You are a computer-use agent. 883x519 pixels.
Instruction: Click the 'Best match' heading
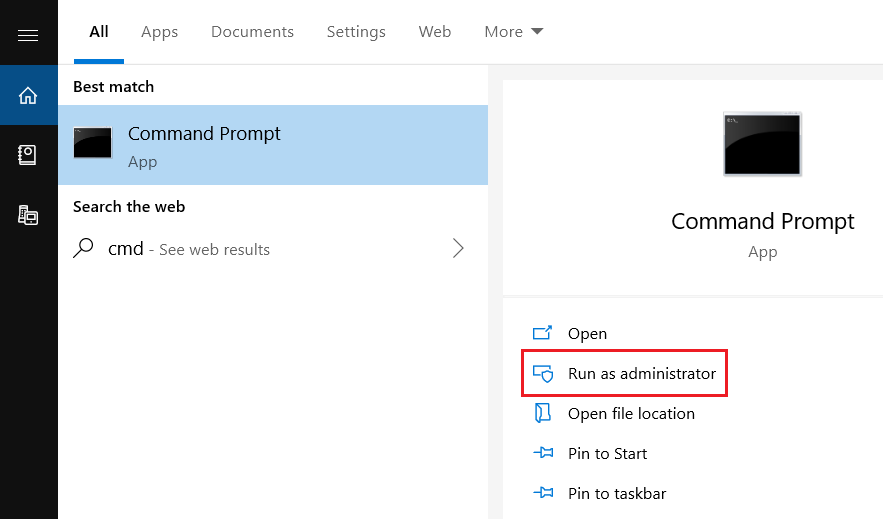pos(113,87)
